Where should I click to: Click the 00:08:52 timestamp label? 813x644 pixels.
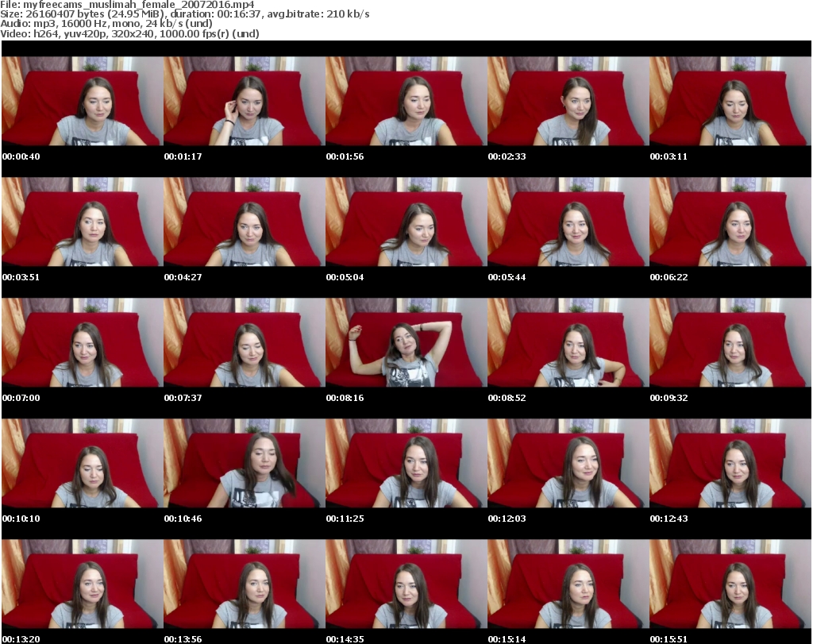(507, 398)
